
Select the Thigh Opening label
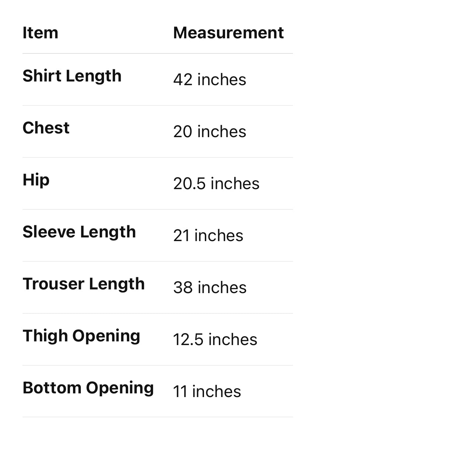point(81,336)
